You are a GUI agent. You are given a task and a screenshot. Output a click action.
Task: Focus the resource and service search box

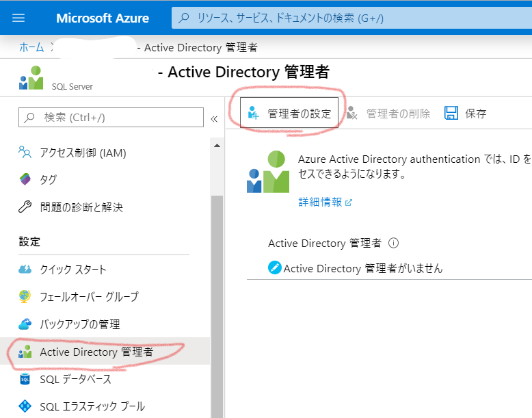pos(351,18)
